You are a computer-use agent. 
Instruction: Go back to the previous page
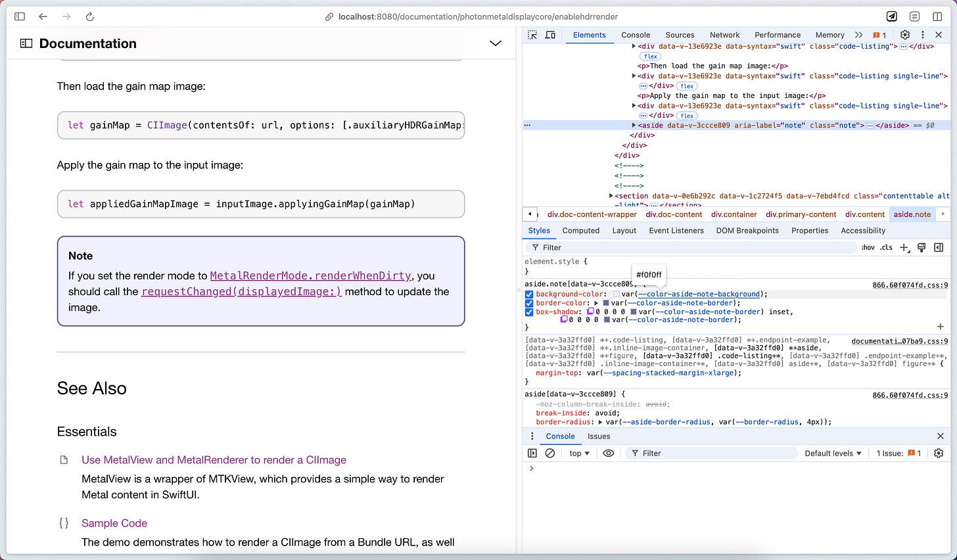tap(43, 16)
